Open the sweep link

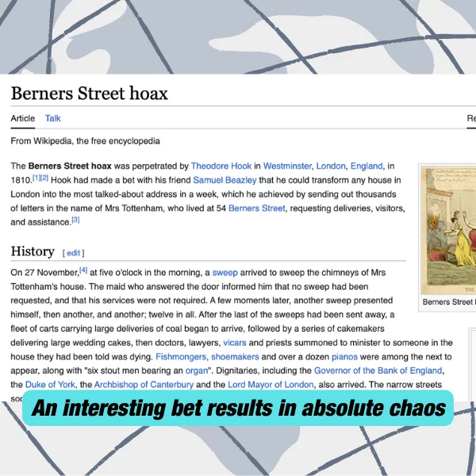(x=225, y=273)
